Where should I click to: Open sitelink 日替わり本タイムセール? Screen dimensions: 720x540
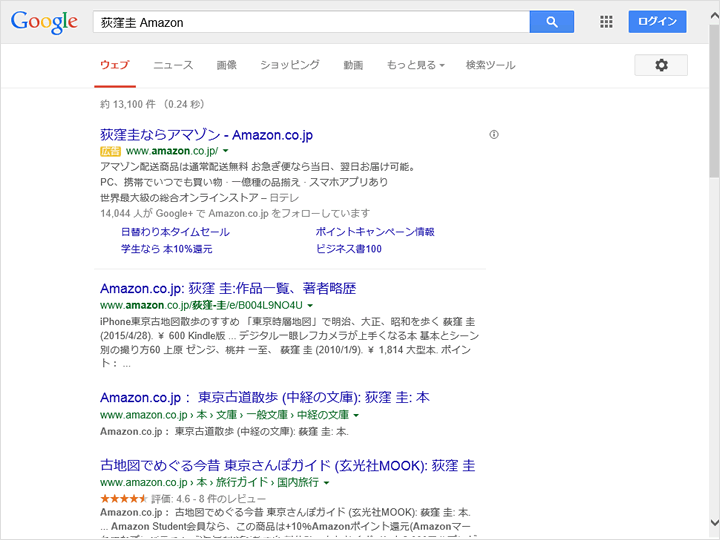coord(175,232)
